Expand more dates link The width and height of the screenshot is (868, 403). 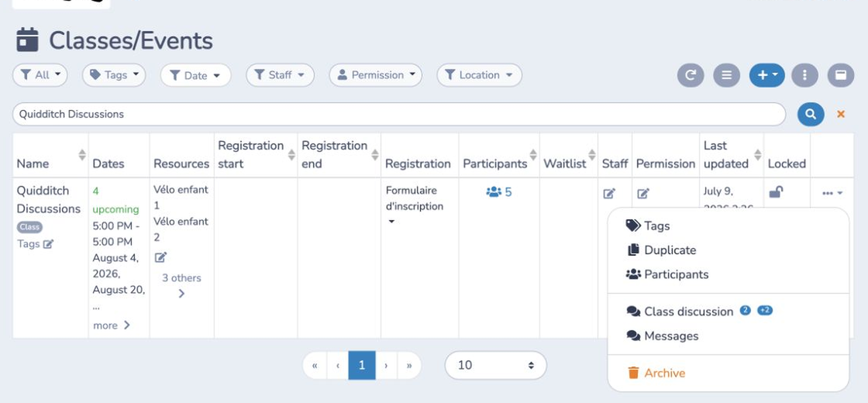112,325
